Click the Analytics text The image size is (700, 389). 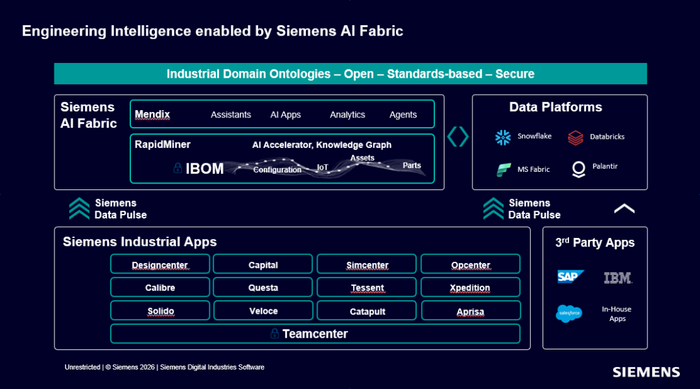click(347, 115)
